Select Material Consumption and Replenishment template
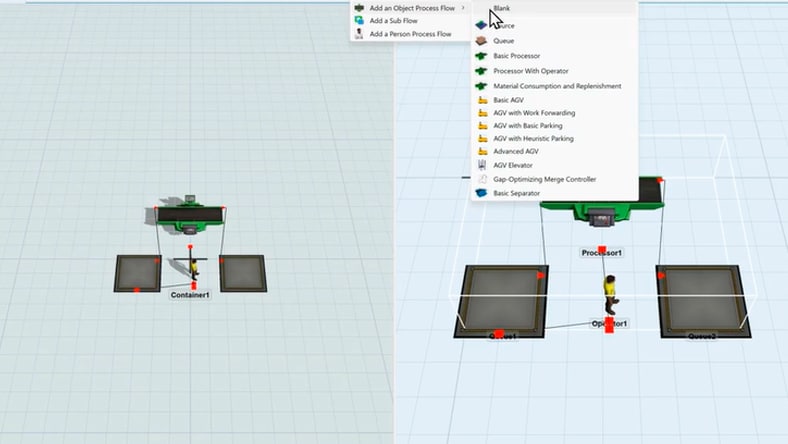The width and height of the screenshot is (788, 444). tap(554, 86)
